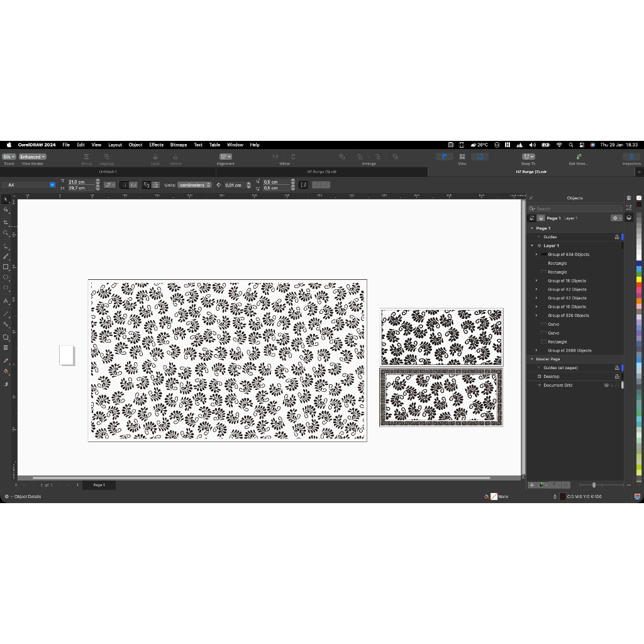The height and width of the screenshot is (644, 644).
Task: Select the Pick tool in toolbox
Action: 6,199
